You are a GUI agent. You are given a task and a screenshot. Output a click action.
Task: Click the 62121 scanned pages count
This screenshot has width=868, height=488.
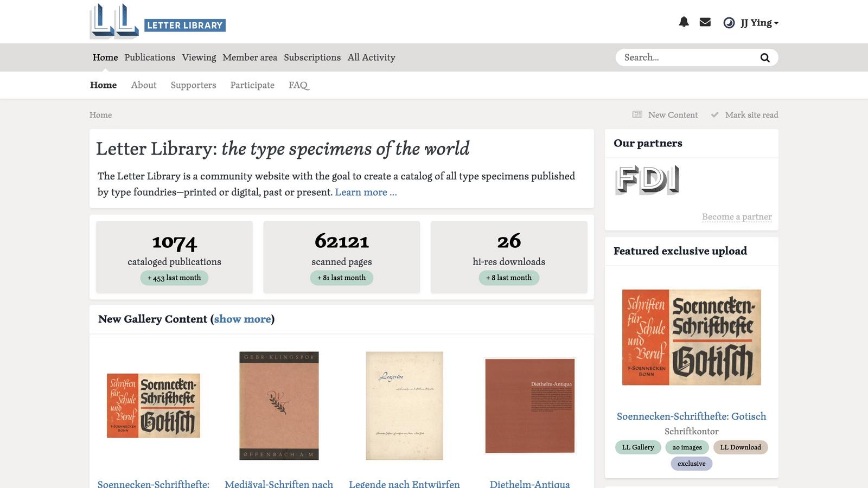coord(342,241)
